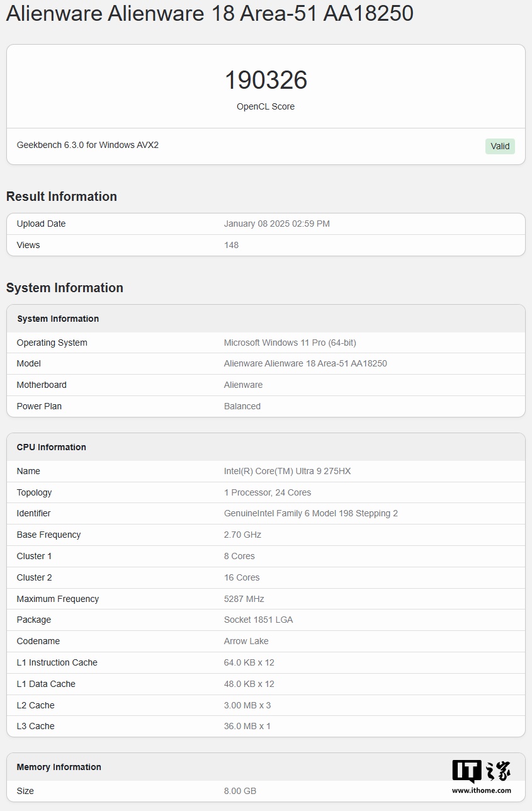
Task: Click the Upload Date value January 08 2025
Action: coord(276,224)
